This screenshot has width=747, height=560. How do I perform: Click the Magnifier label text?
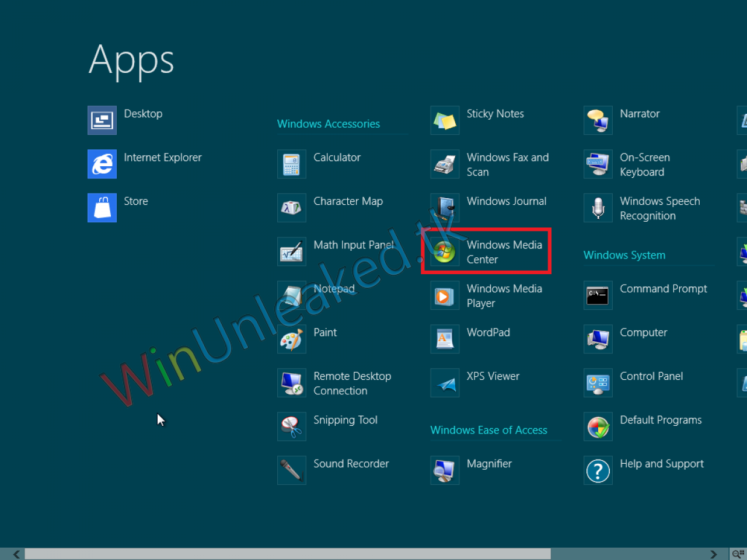489,464
